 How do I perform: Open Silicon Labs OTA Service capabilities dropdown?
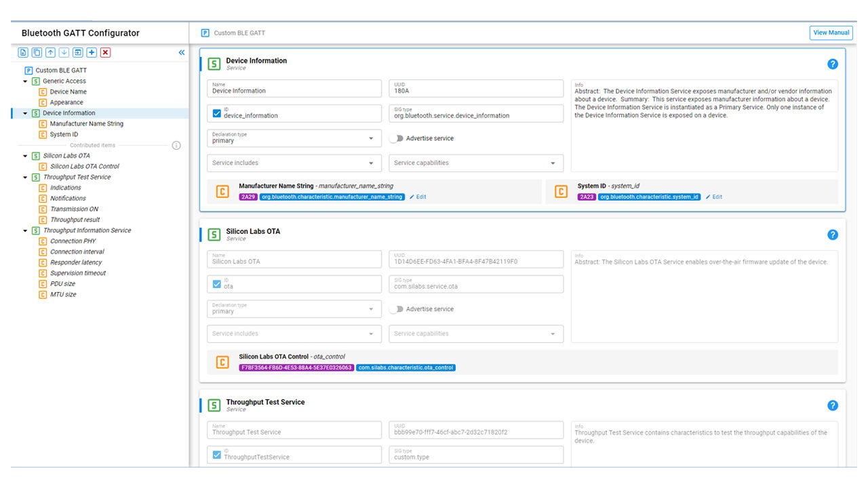click(x=476, y=333)
